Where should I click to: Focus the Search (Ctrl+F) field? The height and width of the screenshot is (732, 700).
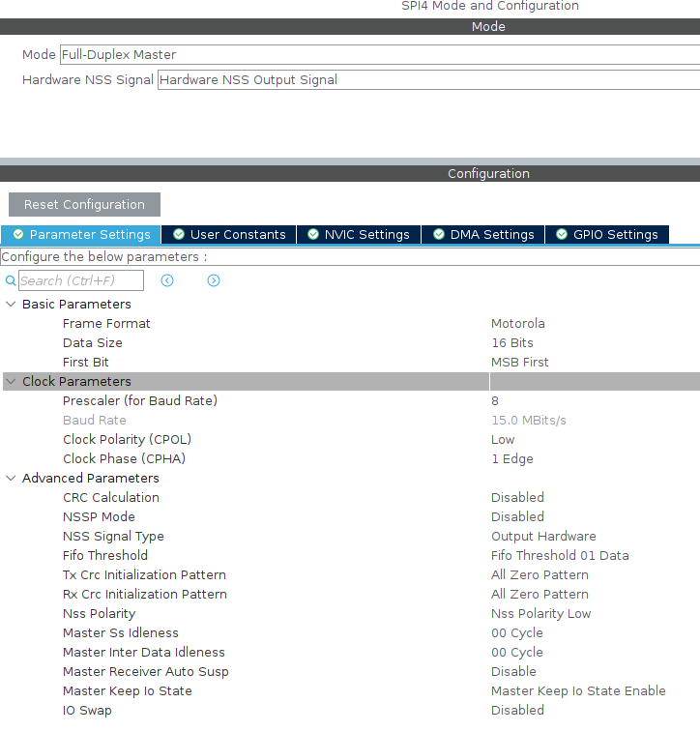point(81,280)
